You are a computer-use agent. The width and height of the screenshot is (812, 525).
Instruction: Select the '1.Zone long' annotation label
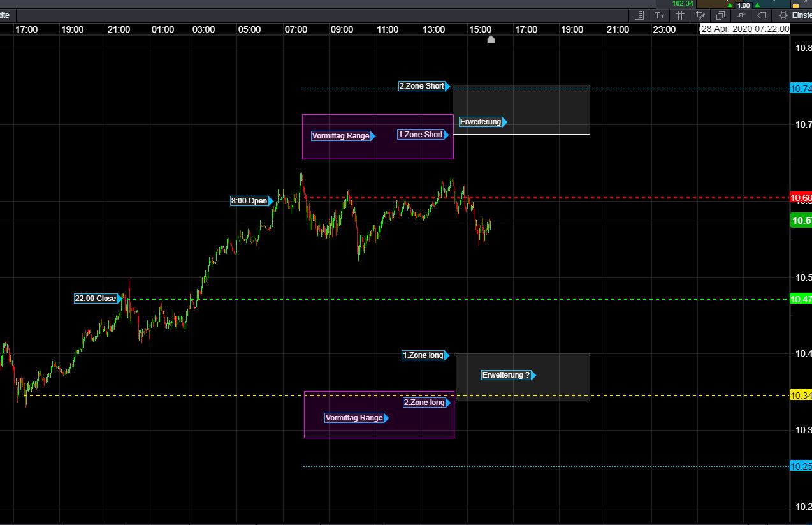click(423, 355)
